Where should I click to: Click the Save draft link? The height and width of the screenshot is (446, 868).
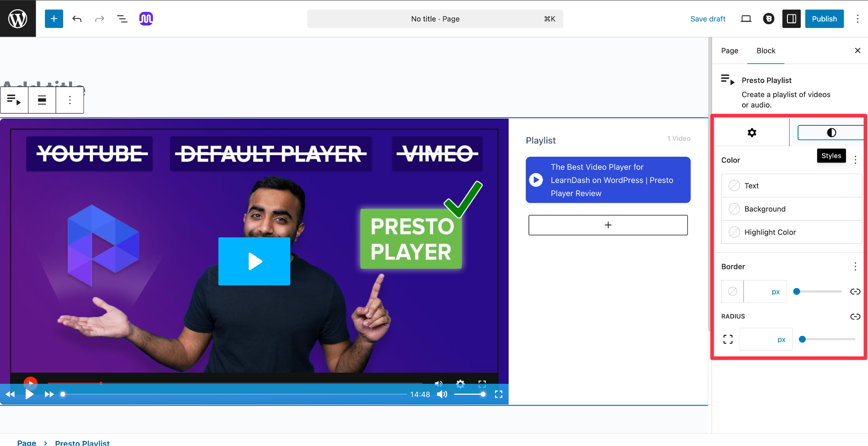click(x=708, y=19)
